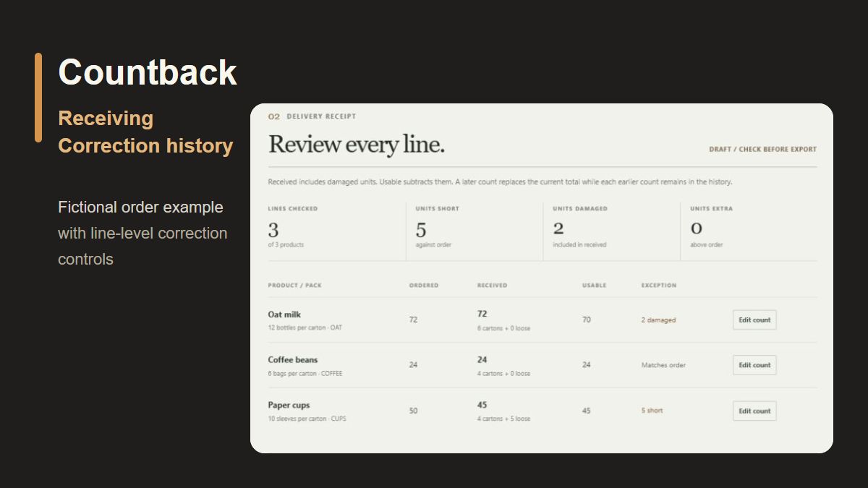Click '6 bags per carton · COFFEE' text
868x488 pixels.
(305, 374)
